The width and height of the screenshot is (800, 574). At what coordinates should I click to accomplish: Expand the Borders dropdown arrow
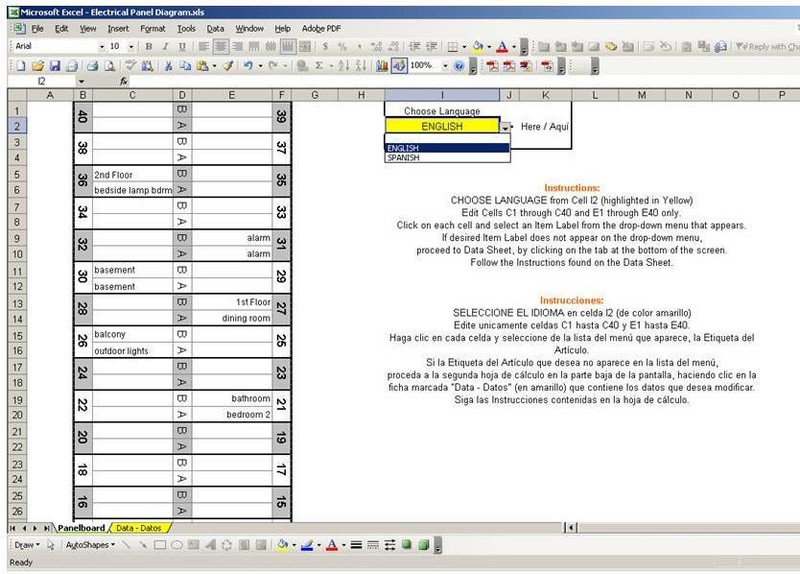point(464,47)
